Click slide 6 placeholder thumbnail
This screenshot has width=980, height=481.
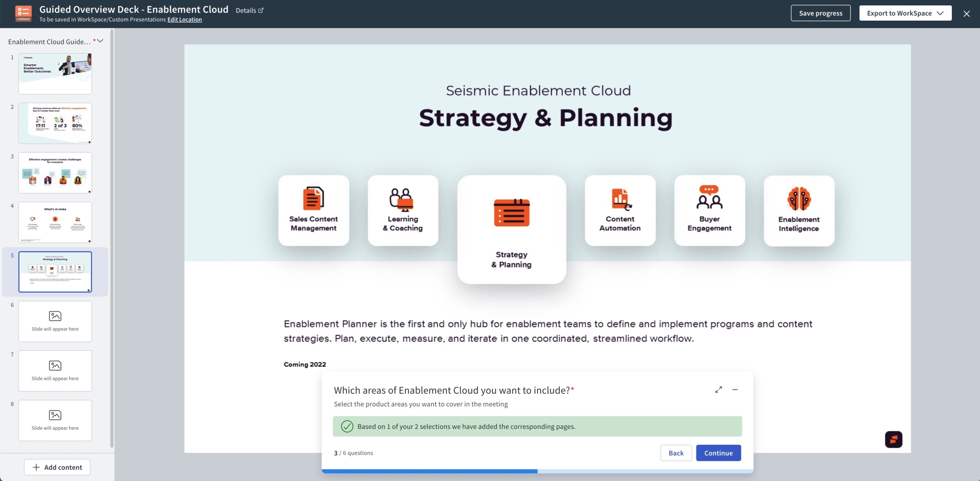click(55, 321)
